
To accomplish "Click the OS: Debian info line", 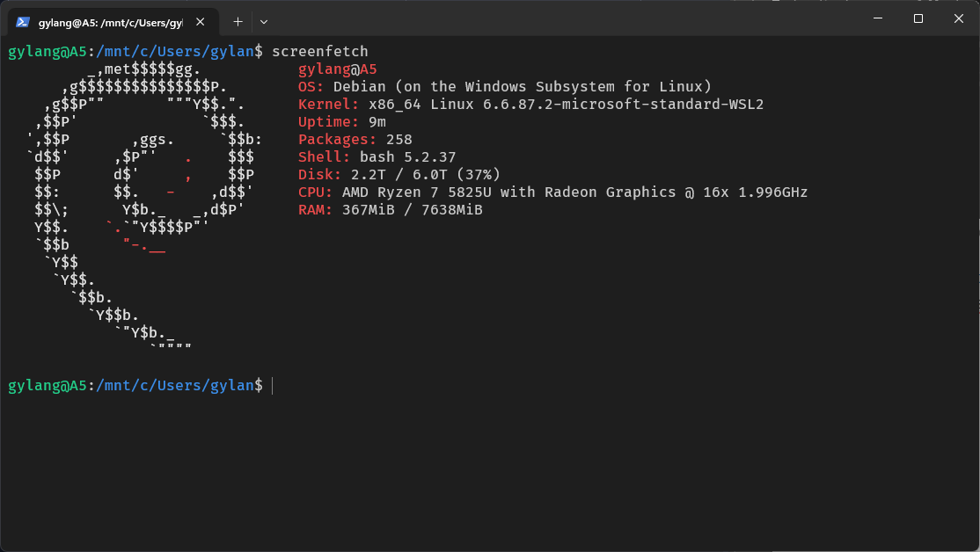I will (x=504, y=87).
